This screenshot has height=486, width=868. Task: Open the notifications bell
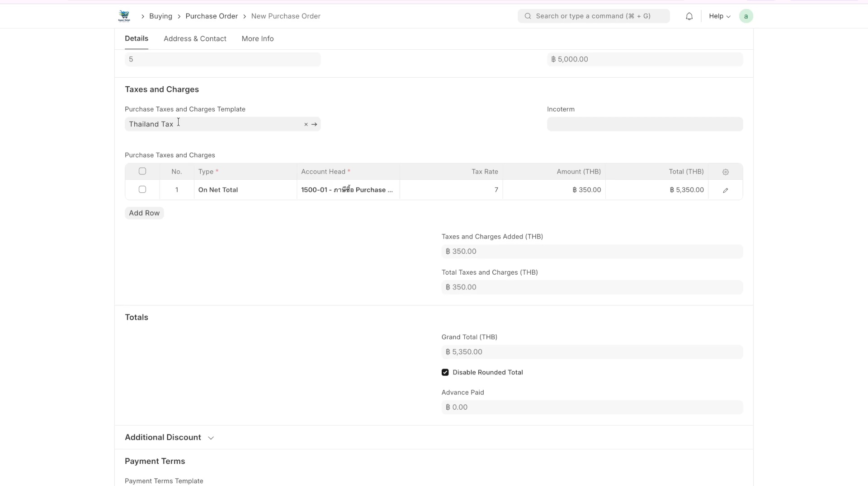click(689, 16)
